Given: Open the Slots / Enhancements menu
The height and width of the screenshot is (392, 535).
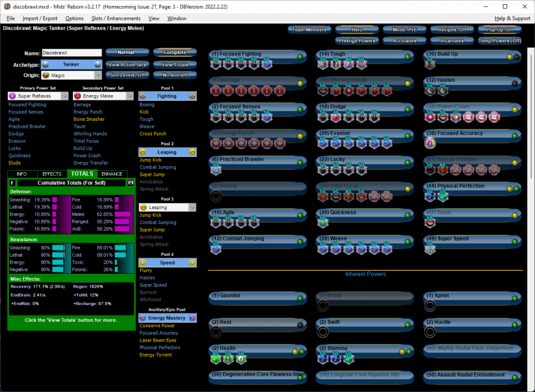Looking at the screenshot, I should click(x=116, y=18).
